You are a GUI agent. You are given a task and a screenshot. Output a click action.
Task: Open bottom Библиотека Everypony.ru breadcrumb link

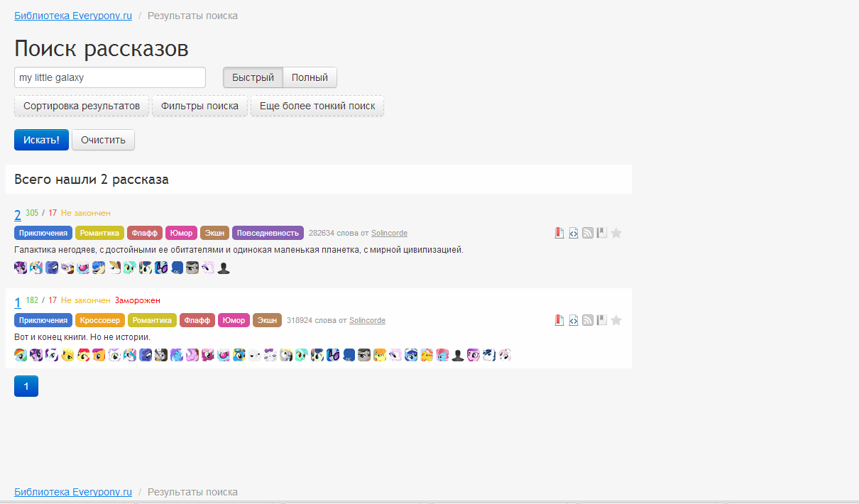(73, 491)
